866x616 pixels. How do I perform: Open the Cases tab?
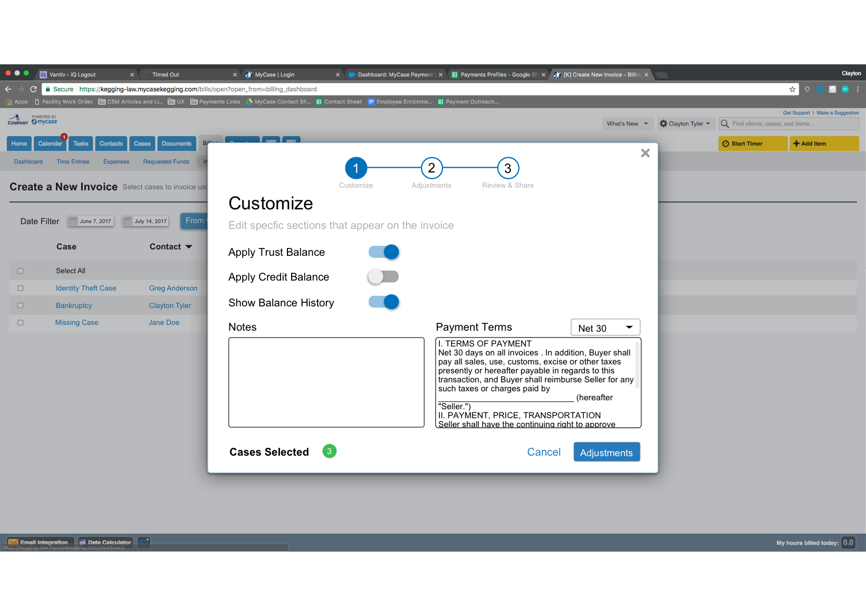click(142, 143)
